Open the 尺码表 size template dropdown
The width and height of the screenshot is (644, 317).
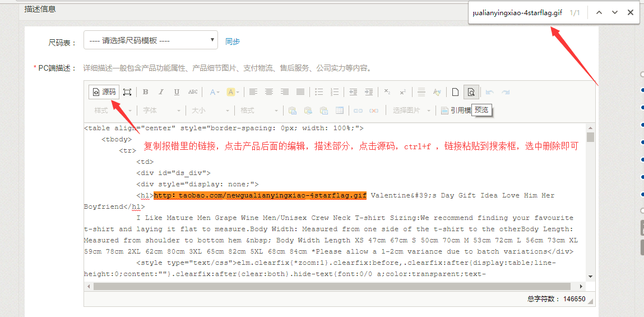click(x=150, y=40)
